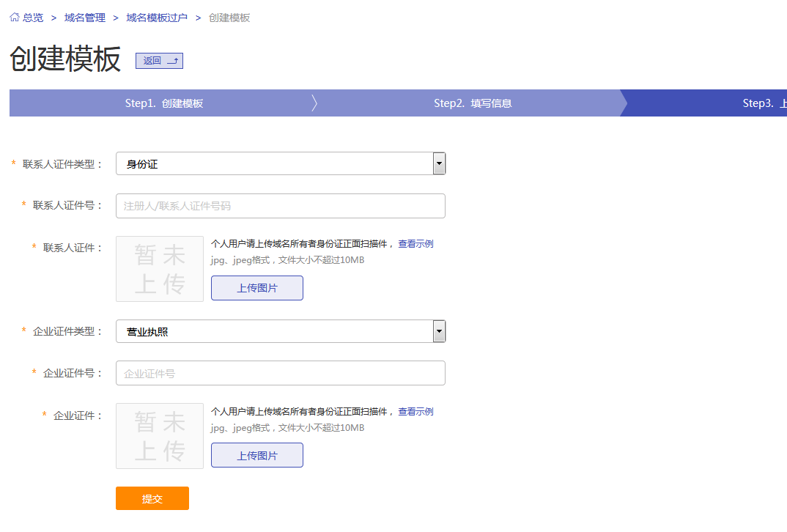Select Step2. 填写信息 in progress bar

[472, 103]
